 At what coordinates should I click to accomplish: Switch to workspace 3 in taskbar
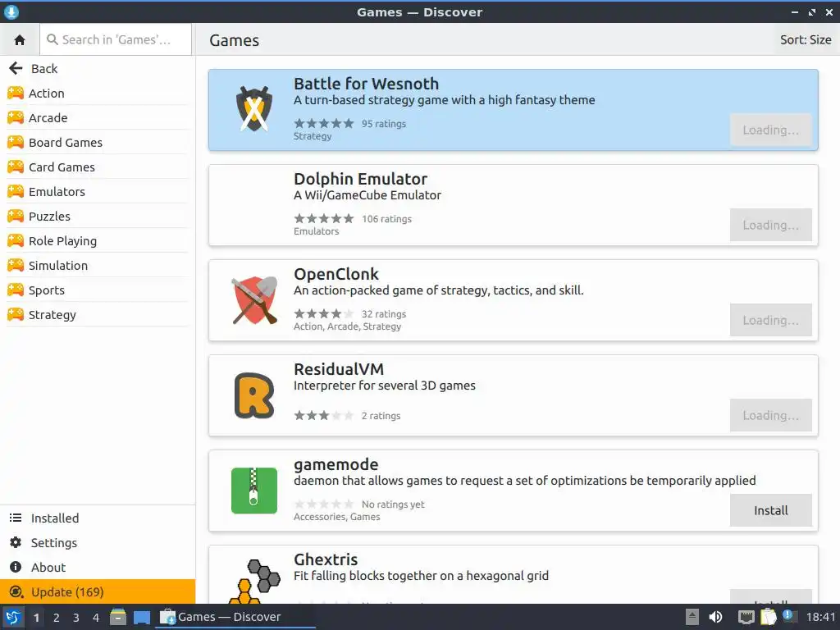[x=76, y=618]
